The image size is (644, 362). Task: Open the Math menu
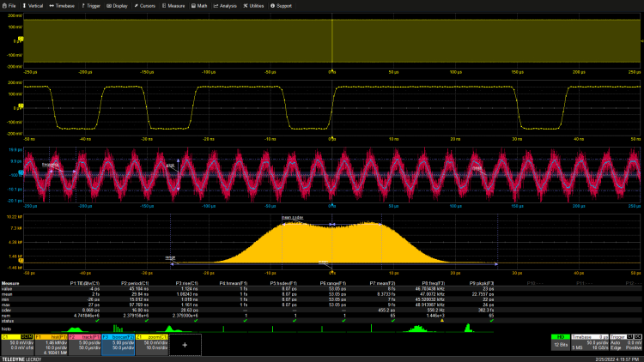(x=199, y=6)
